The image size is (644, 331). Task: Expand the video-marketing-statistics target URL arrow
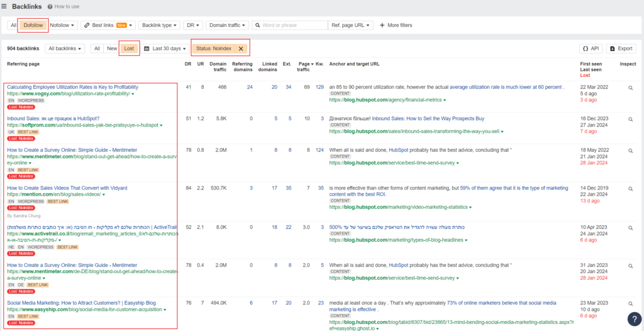470,208
